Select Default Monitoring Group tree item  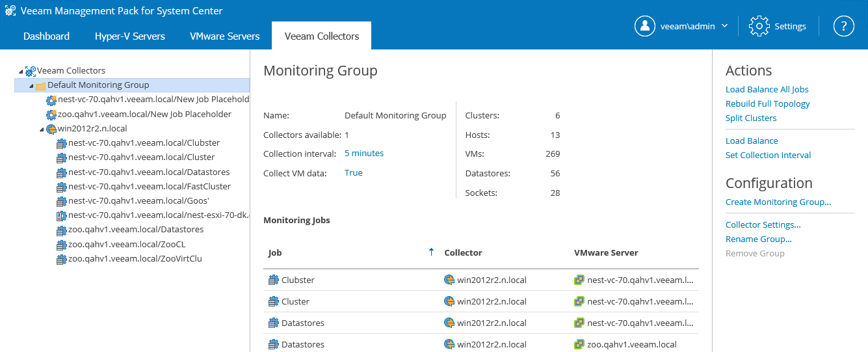click(132, 85)
